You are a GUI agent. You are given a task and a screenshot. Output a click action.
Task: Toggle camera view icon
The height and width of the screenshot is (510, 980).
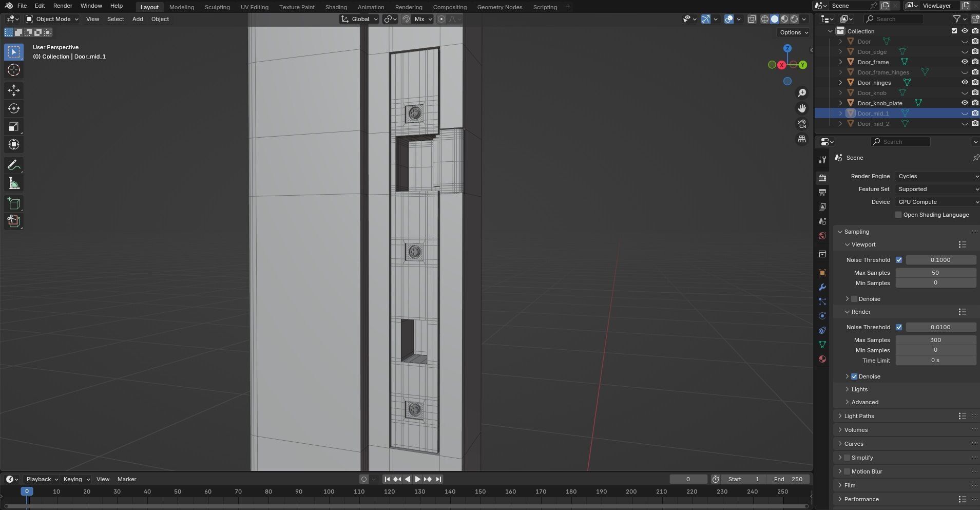tap(801, 124)
